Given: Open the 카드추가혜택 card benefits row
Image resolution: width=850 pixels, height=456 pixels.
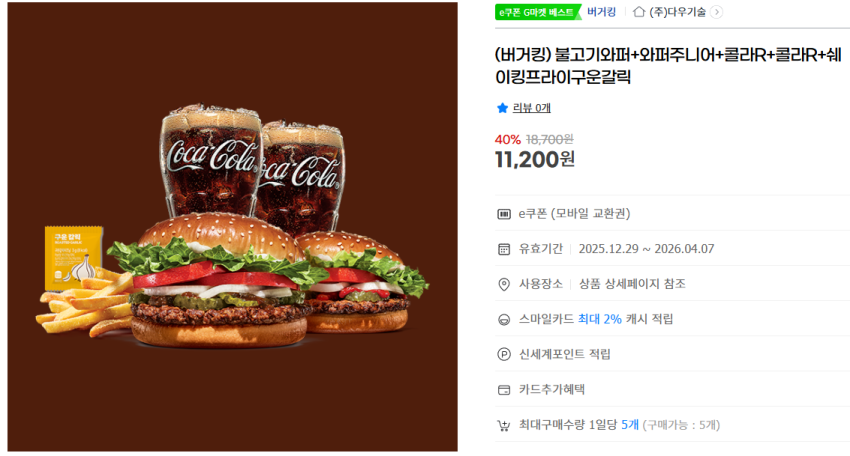Looking at the screenshot, I should click(672, 389).
